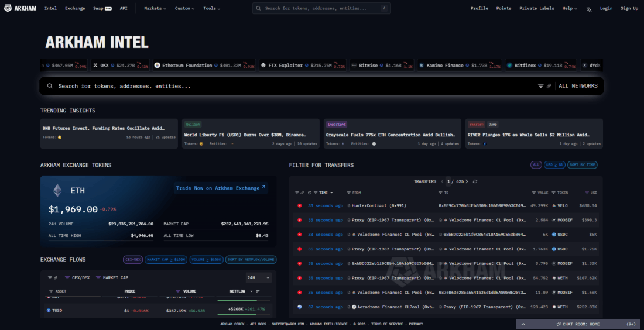Toggle the CEX/DEX filter in Exchange Flows
This screenshot has width=644, height=330.
tap(77, 278)
